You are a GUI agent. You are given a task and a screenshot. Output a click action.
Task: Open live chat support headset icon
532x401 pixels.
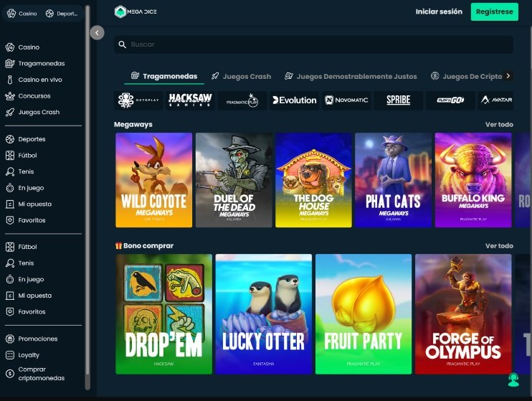point(513,379)
